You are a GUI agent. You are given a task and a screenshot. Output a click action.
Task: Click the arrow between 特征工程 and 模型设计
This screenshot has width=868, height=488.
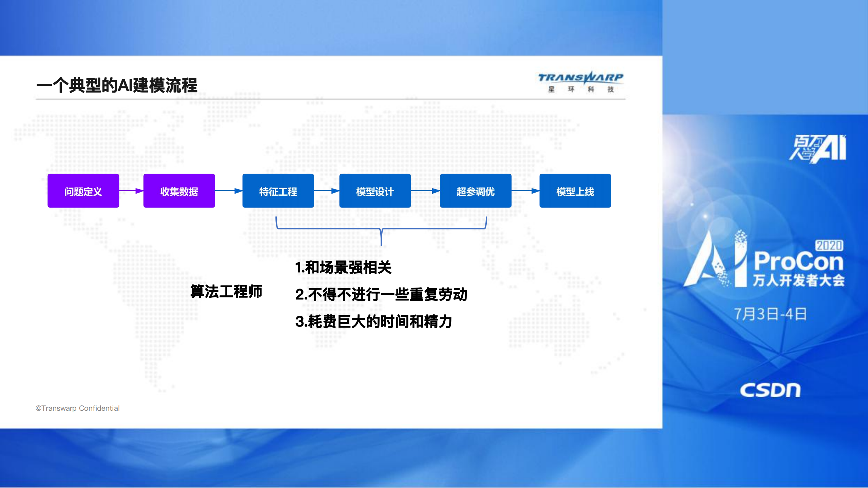tap(327, 191)
